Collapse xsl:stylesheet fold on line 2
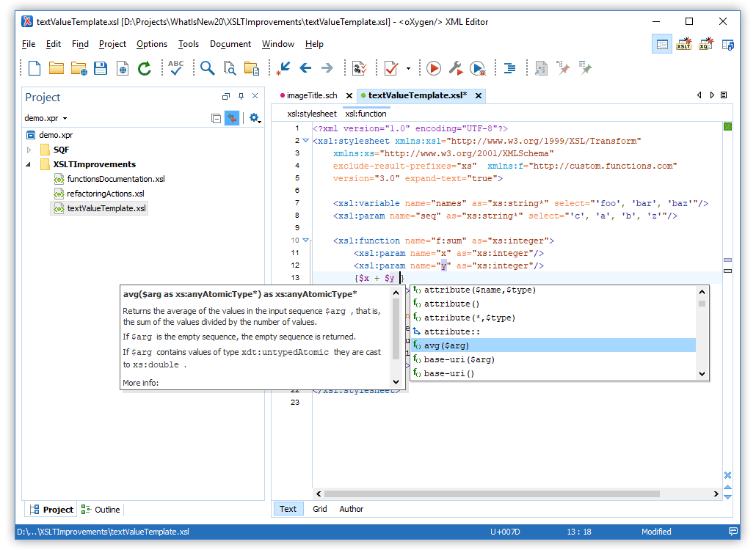 305,141
